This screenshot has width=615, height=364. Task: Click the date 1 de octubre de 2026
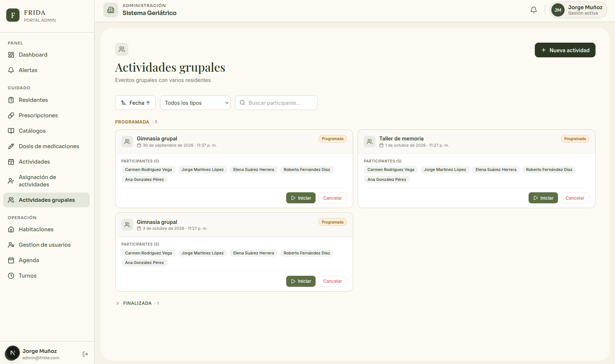pos(405,145)
